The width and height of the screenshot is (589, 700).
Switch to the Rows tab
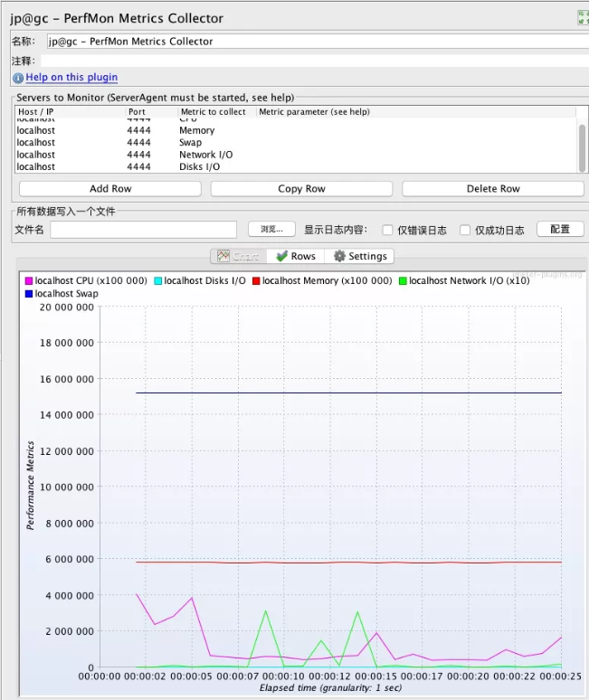pos(296,256)
